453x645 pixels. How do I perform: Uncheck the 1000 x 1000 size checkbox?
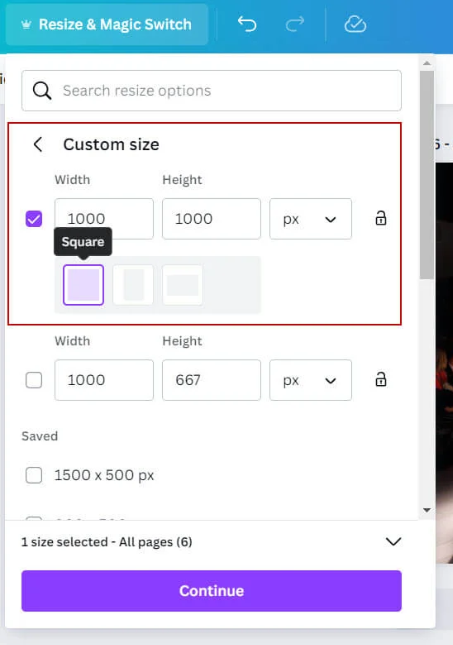(34, 218)
